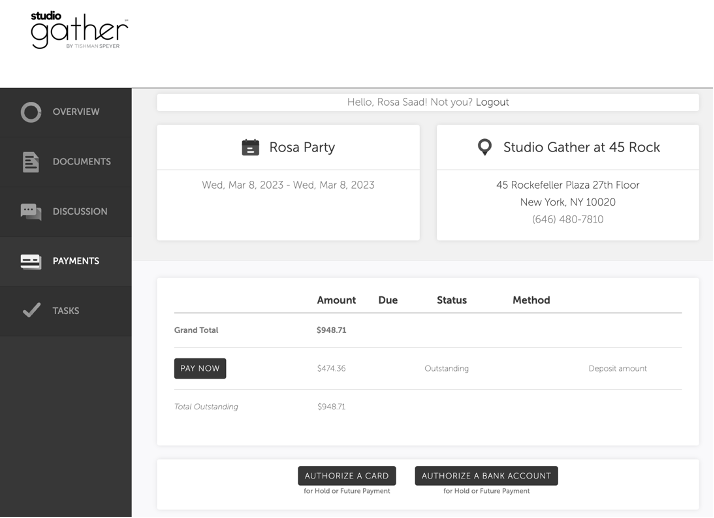
Task: Click the Documents page icon
Action: (x=31, y=162)
